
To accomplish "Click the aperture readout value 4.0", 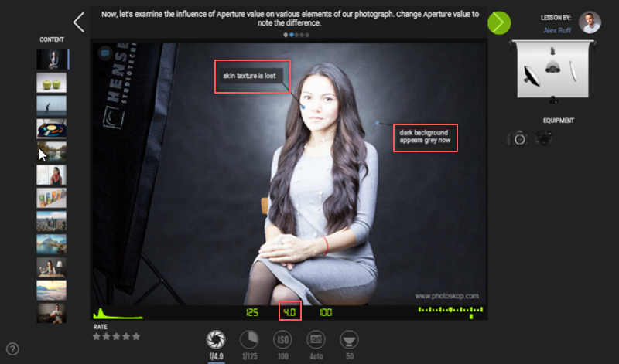I will pos(289,313).
